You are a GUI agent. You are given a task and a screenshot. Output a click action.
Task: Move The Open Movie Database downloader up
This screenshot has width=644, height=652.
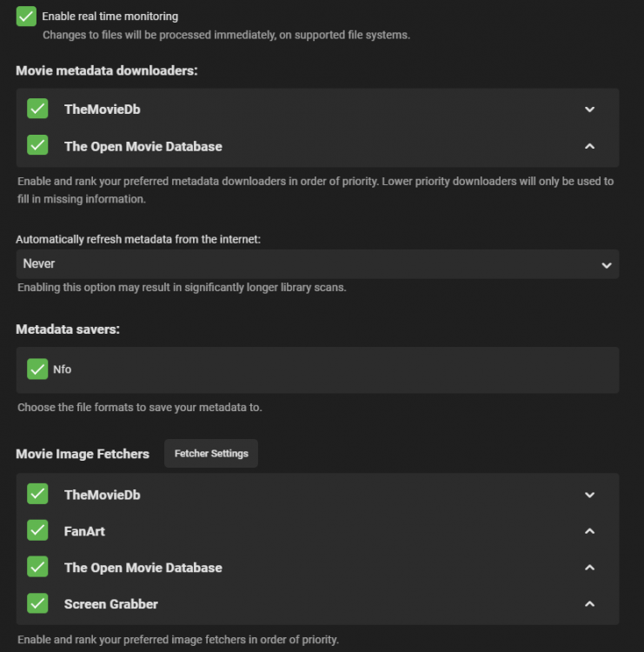[589, 146]
